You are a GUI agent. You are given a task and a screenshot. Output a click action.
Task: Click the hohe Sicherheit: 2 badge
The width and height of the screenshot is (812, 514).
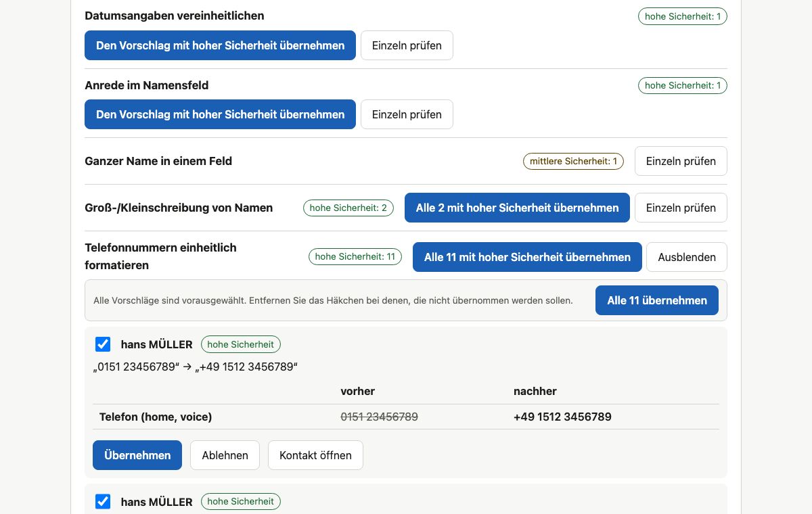[348, 208]
